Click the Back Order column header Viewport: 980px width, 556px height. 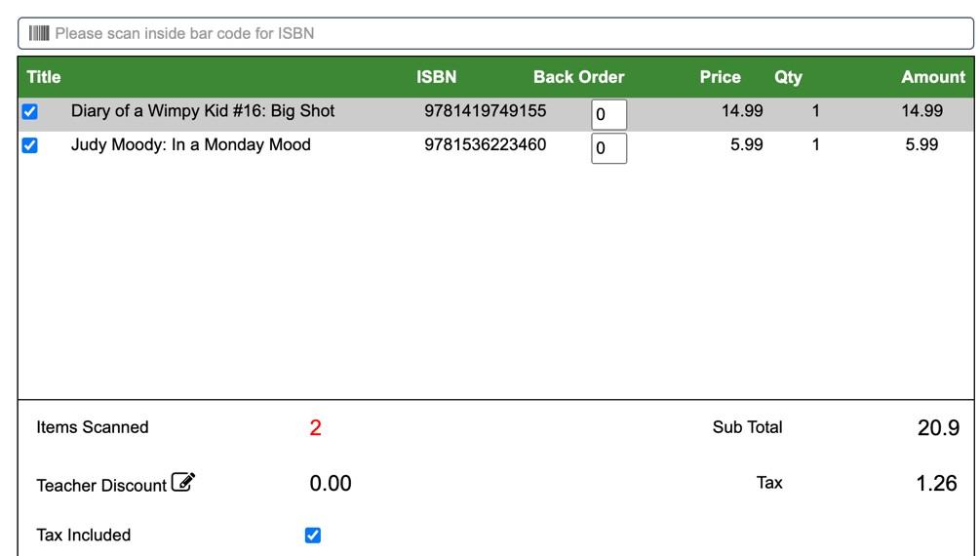click(x=579, y=77)
